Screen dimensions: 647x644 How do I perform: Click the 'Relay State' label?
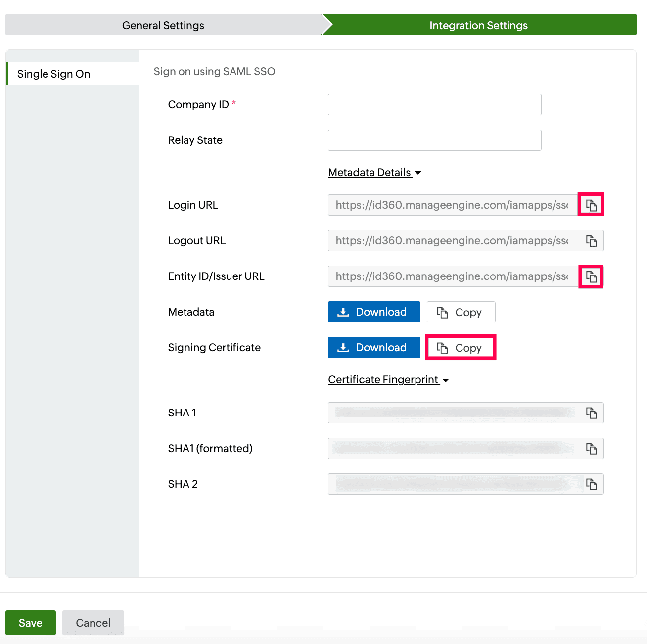pyautogui.click(x=195, y=140)
